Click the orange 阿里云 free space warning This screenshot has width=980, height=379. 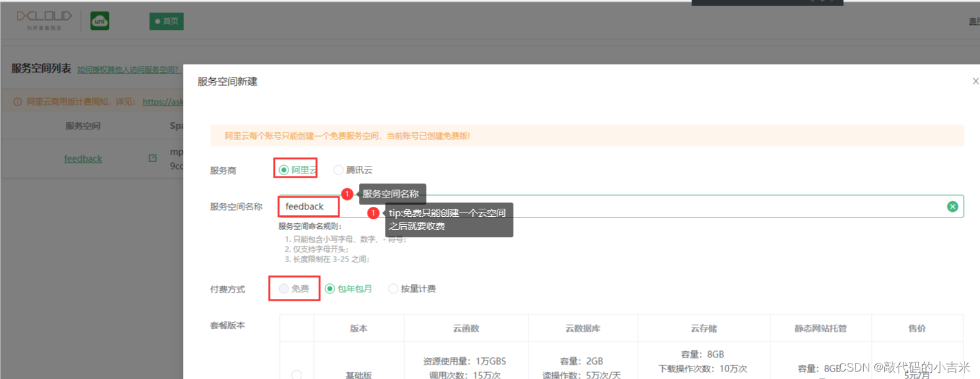pos(587,135)
